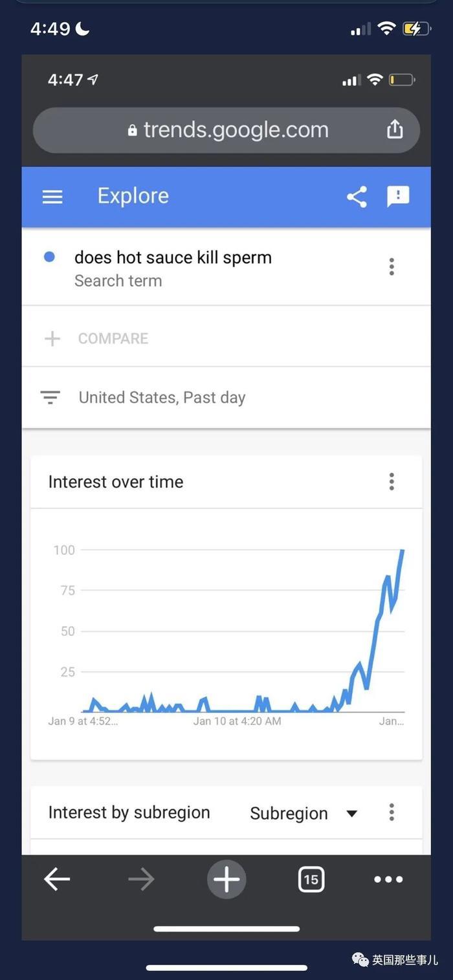The image size is (453, 980).
Task: Tap the share icon in Explore header
Action: pos(357,197)
